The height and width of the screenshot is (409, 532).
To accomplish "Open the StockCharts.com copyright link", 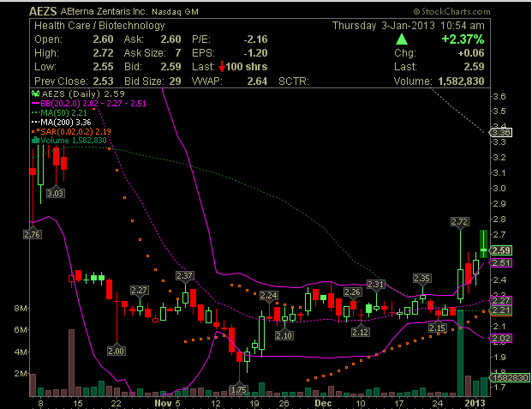I will tap(452, 11).
